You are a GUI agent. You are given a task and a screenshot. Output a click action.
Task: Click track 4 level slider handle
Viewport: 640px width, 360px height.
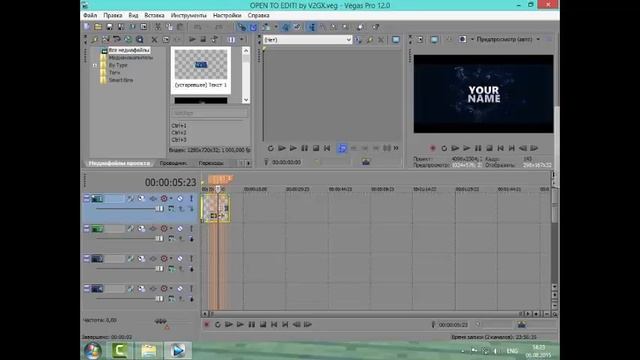[159, 299]
